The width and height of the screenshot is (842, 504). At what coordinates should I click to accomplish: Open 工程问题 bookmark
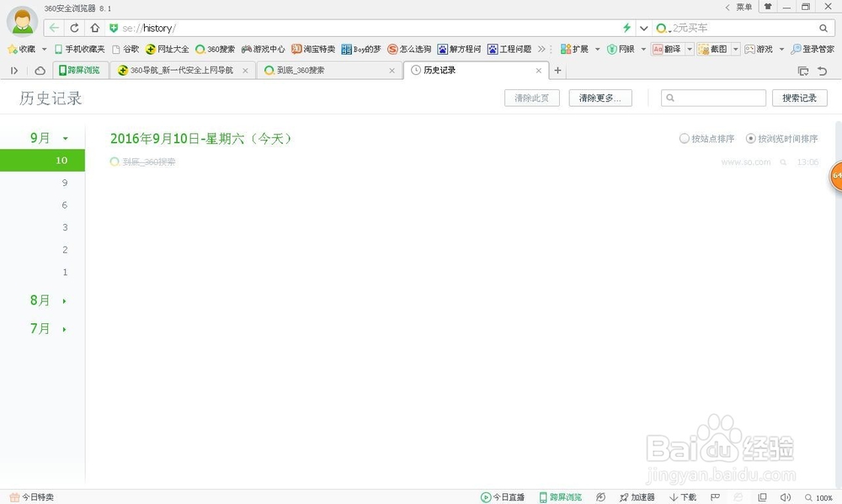pos(509,49)
